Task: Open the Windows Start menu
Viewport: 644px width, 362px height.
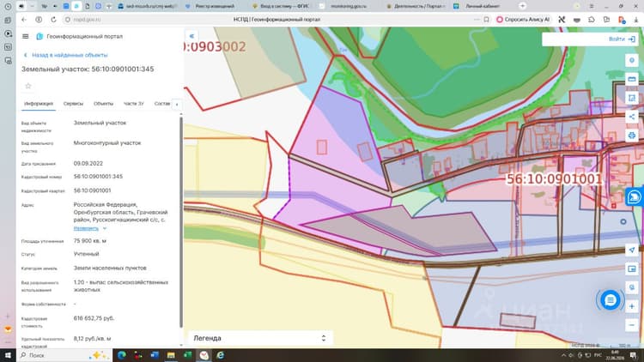Action: [x=8, y=355]
